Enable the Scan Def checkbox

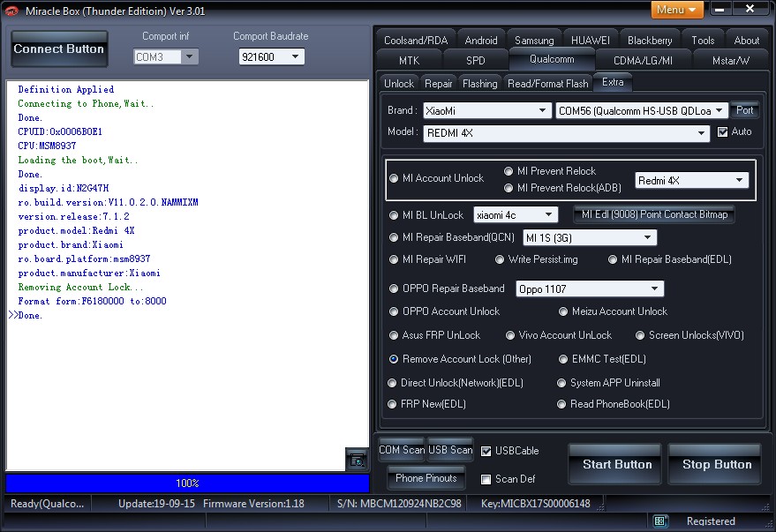pyautogui.click(x=486, y=479)
